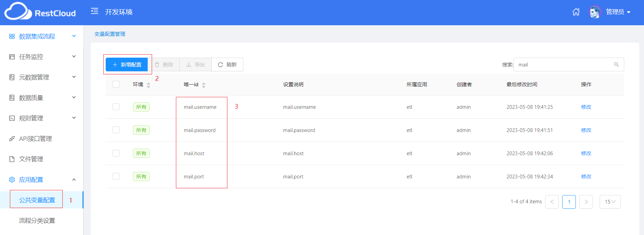Screen dimensions: 644x235
Task: Open 公共变量配置 in the sidebar
Action: [x=37, y=200]
